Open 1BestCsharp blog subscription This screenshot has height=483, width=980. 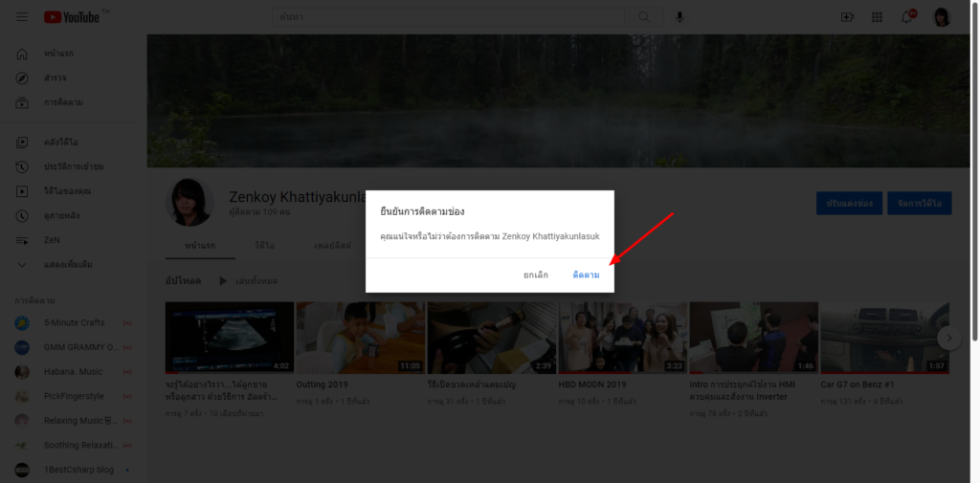pyautogui.click(x=73, y=470)
